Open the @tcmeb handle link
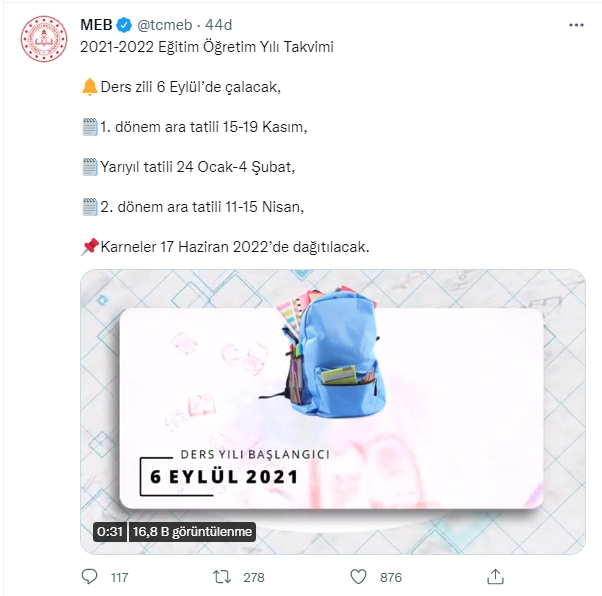The height and width of the screenshot is (596, 602). point(164,25)
